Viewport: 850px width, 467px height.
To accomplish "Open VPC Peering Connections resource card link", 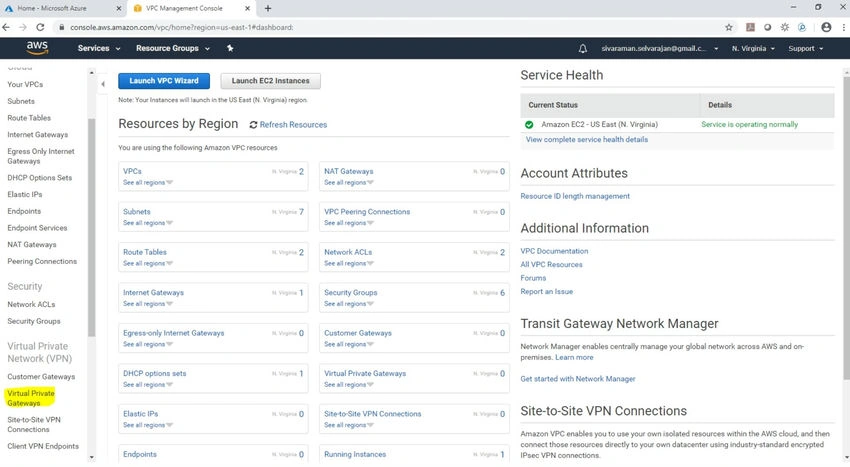I will coord(367,212).
